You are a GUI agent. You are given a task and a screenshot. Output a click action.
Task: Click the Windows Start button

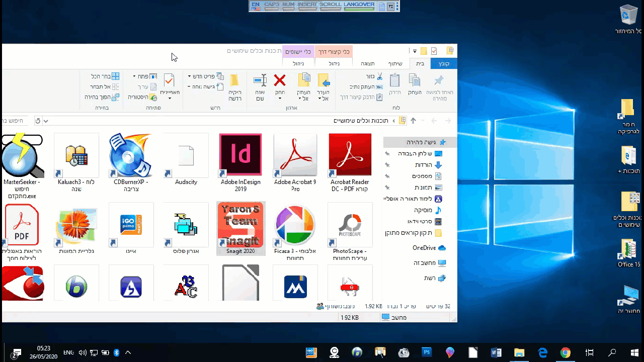[x=635, y=352]
